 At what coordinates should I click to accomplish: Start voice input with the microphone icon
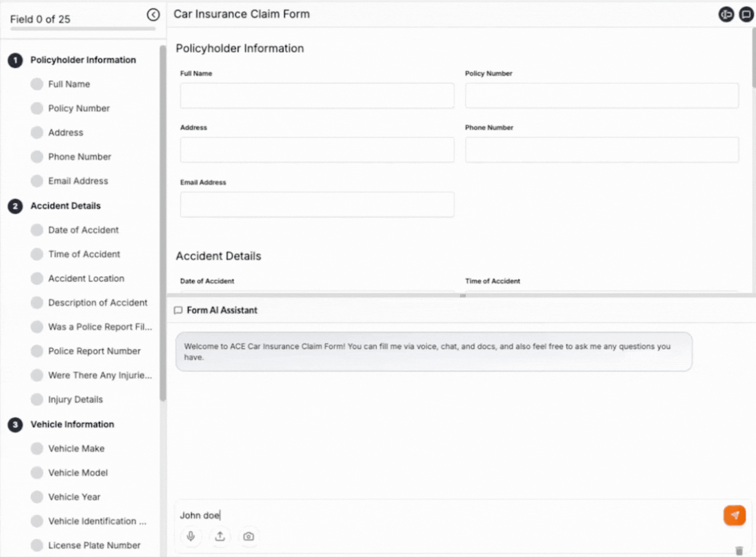[191, 536]
